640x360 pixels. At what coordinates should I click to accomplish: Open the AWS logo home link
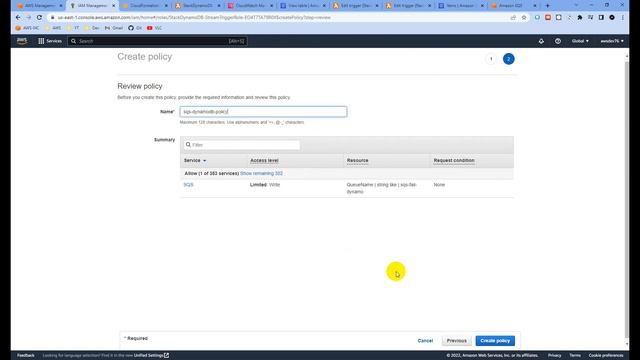[22, 41]
